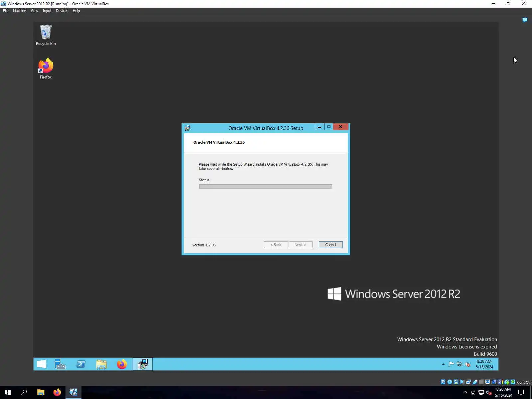Image resolution: width=532 pixels, height=399 pixels.
Task: Select the Firefox desktop shortcut
Action: [x=46, y=68]
